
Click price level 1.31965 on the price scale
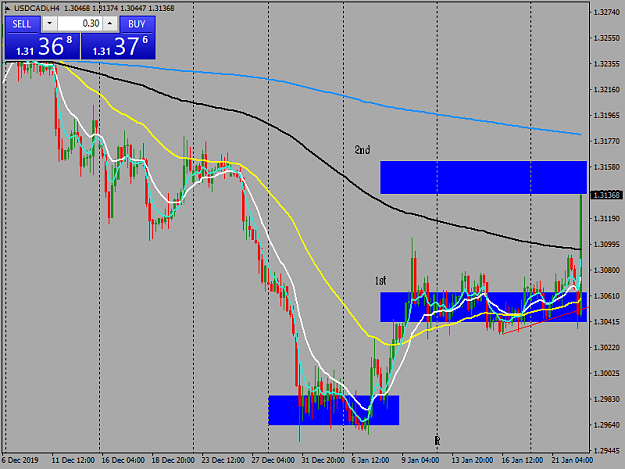[607, 116]
